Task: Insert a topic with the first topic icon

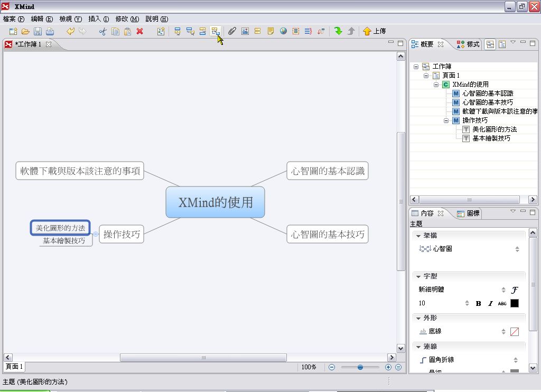Action: pyautogui.click(x=178, y=31)
